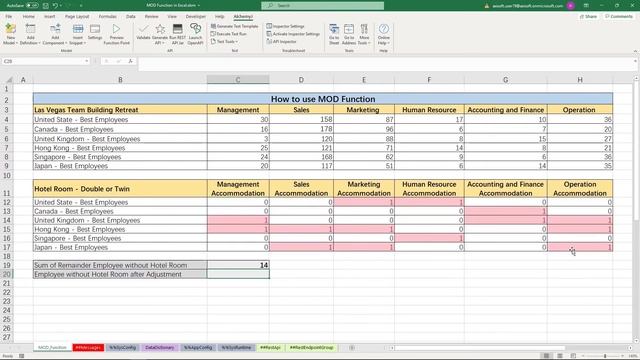Select column G header
Viewport: 640px width, 360px height.
506,80
